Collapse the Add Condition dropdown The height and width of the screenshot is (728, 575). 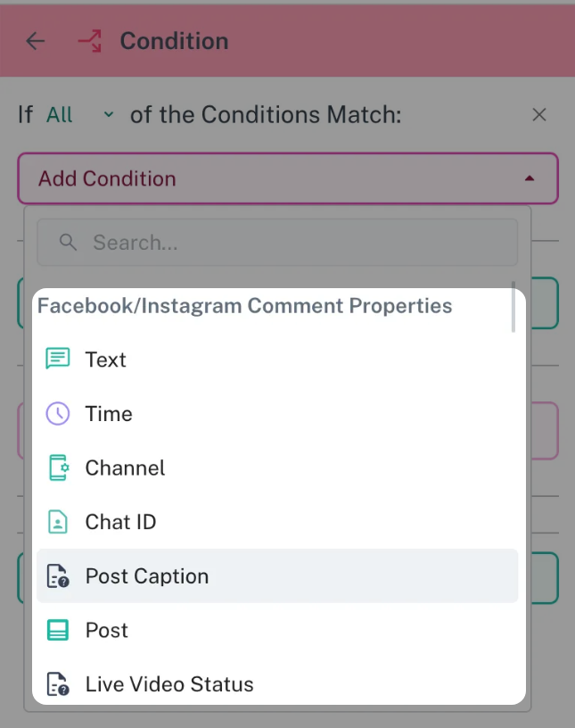tap(287, 178)
